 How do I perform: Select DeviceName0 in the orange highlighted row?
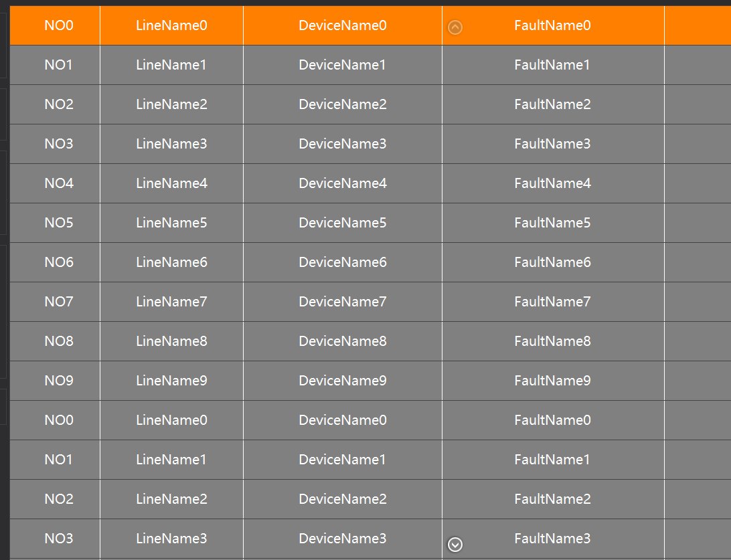pos(343,26)
